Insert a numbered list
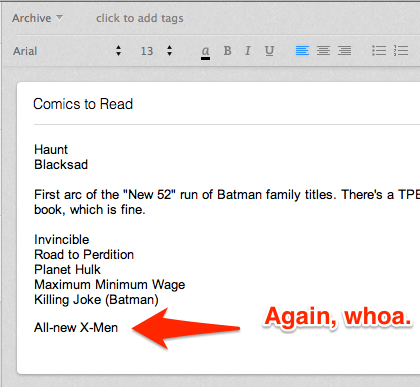 pyautogui.click(x=401, y=51)
